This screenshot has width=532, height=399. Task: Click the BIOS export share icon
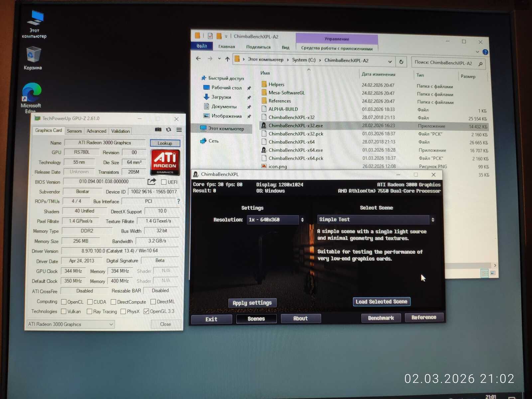pyautogui.click(x=152, y=182)
